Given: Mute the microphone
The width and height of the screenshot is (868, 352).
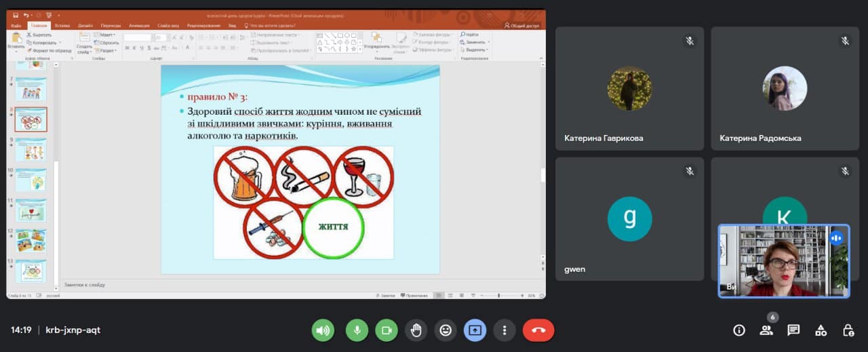Looking at the screenshot, I should tap(357, 330).
